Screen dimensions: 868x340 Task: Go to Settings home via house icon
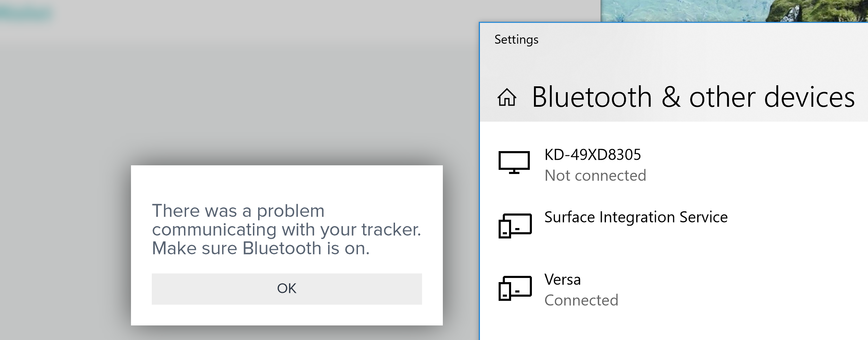507,97
